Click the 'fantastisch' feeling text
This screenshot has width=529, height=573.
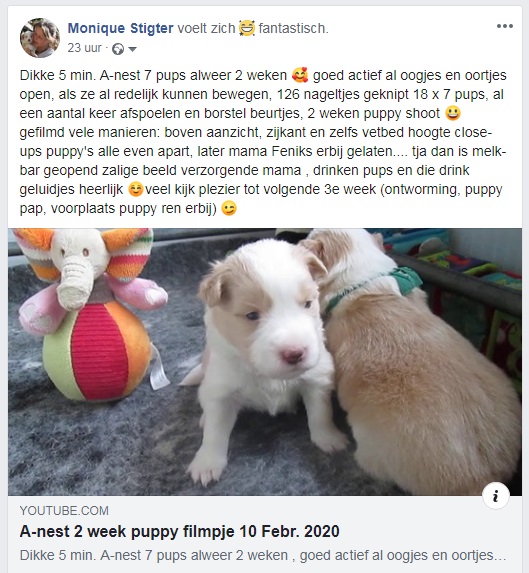click(x=293, y=28)
